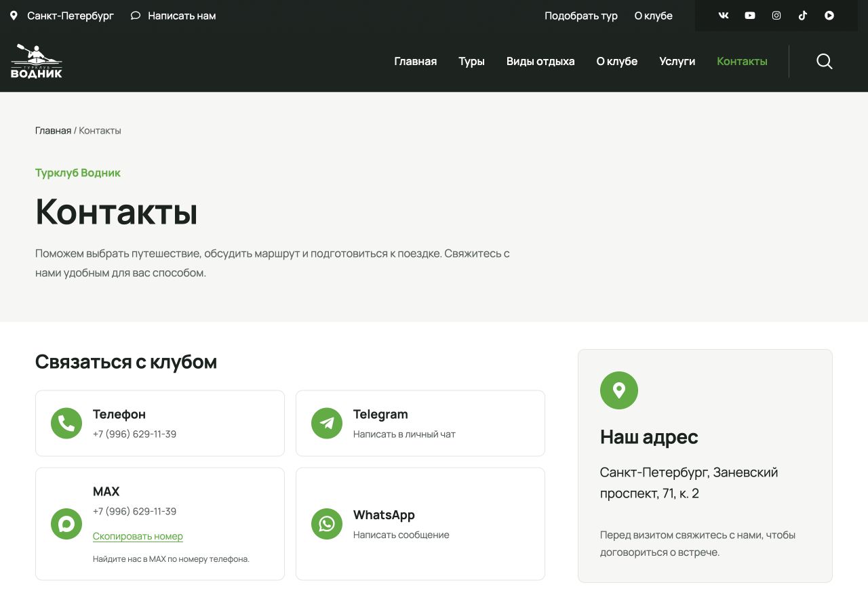Open the Услуги menu item
Image resolution: width=868 pixels, height=610 pixels.
click(x=677, y=62)
